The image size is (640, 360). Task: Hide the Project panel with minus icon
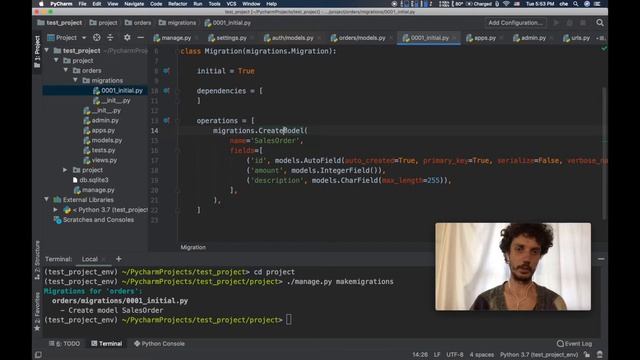point(140,38)
